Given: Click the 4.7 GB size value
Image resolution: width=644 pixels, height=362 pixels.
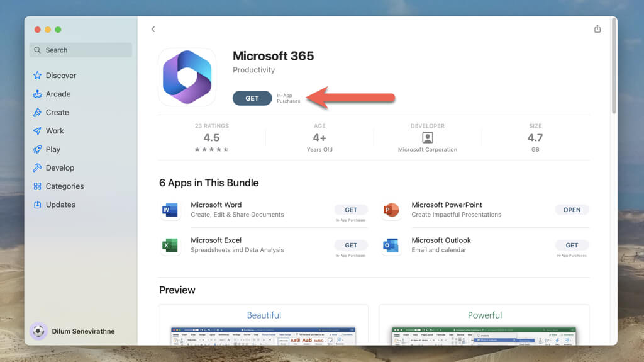Looking at the screenshot, I should pyautogui.click(x=535, y=138).
